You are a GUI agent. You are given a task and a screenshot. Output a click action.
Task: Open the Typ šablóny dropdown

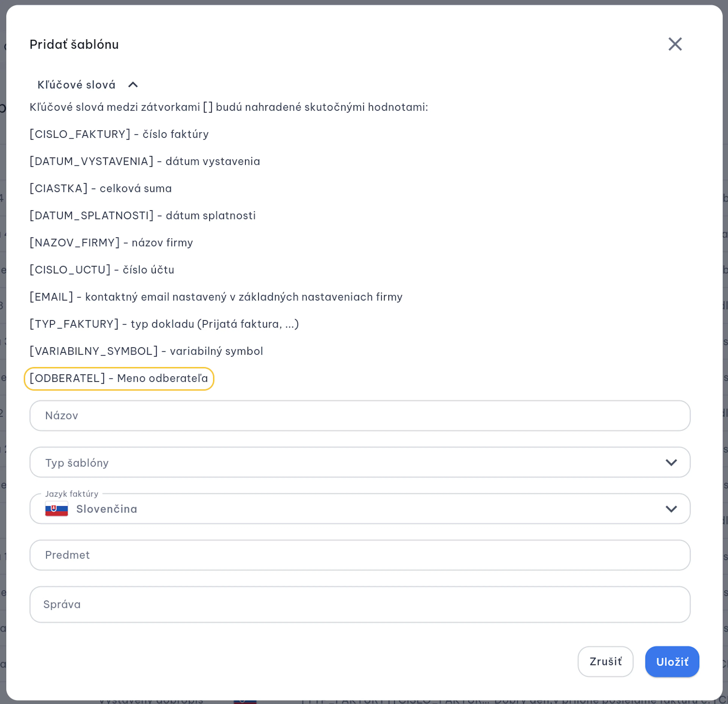[359, 462]
